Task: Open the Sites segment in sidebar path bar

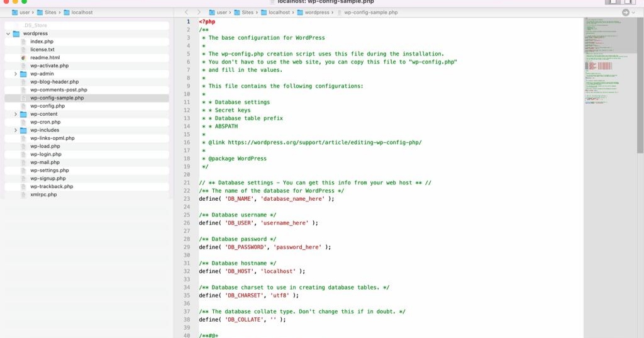Action: [47, 13]
